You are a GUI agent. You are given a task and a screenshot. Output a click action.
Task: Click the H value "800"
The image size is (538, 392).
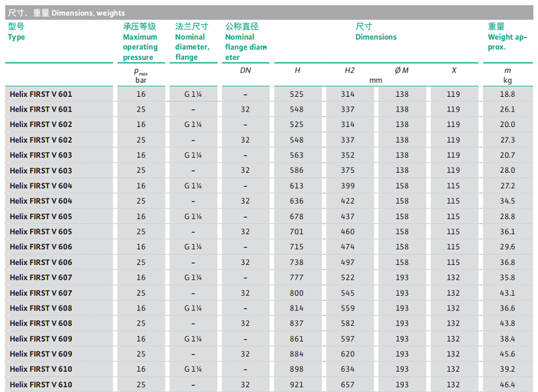pos(297,293)
